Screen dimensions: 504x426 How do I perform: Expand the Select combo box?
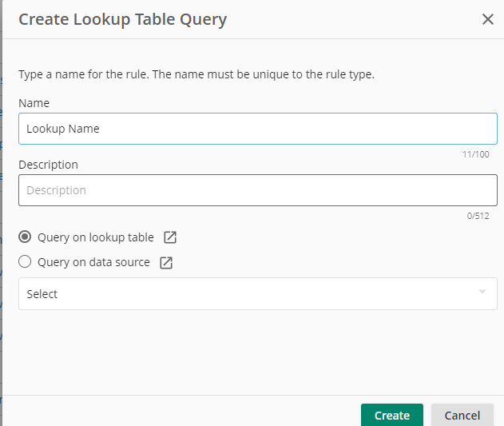(x=258, y=294)
